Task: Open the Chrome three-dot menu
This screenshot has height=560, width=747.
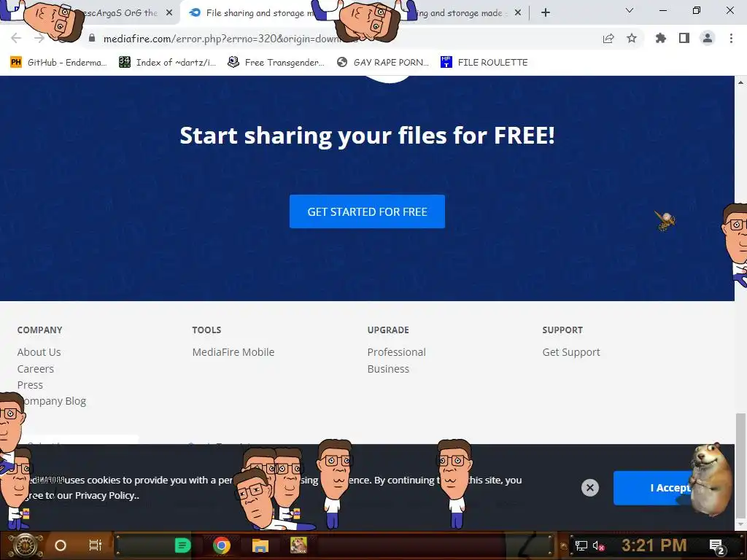Action: tap(731, 38)
